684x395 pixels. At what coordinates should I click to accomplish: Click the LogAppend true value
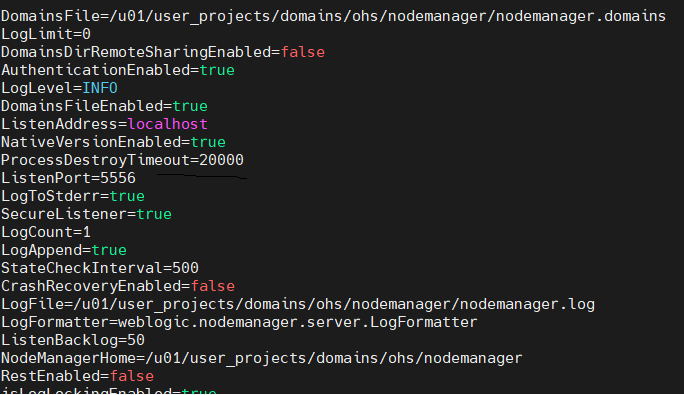point(109,250)
